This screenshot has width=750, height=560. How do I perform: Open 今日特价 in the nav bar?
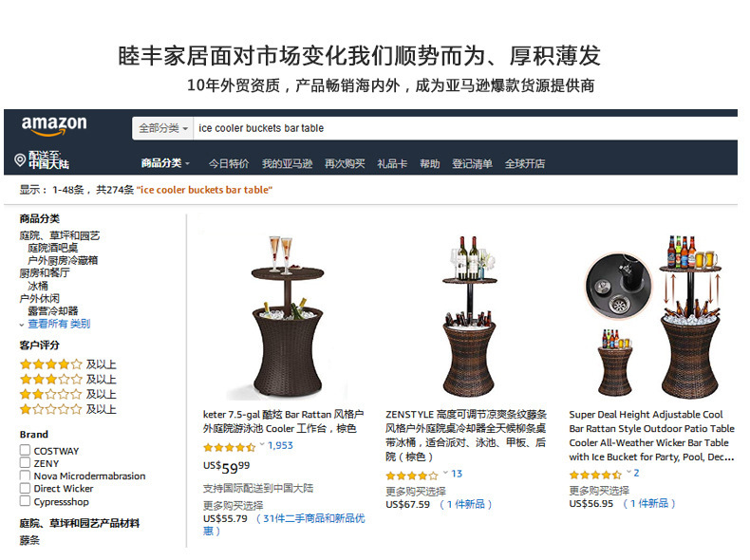[x=229, y=163]
